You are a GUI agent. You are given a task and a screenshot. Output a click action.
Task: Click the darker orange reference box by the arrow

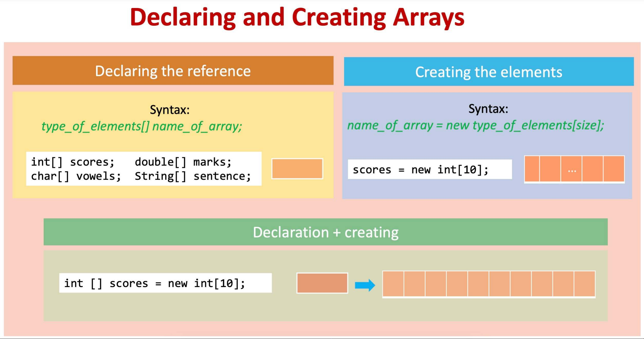pos(322,283)
